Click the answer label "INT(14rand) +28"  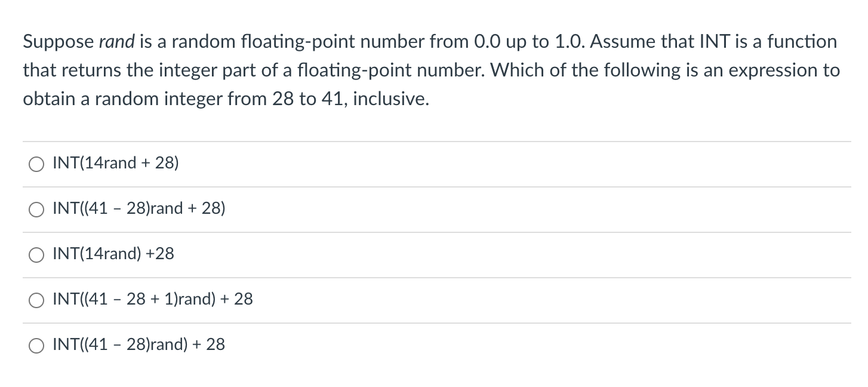[x=113, y=254]
